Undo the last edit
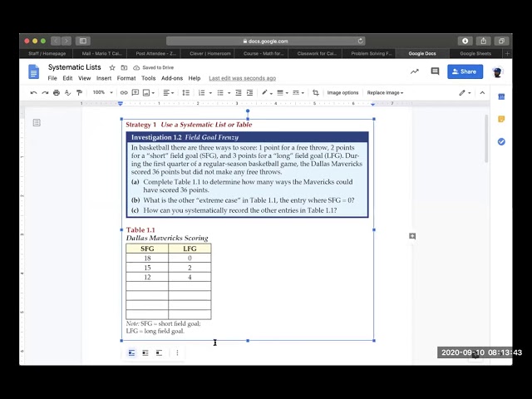532x399 pixels. (33, 92)
